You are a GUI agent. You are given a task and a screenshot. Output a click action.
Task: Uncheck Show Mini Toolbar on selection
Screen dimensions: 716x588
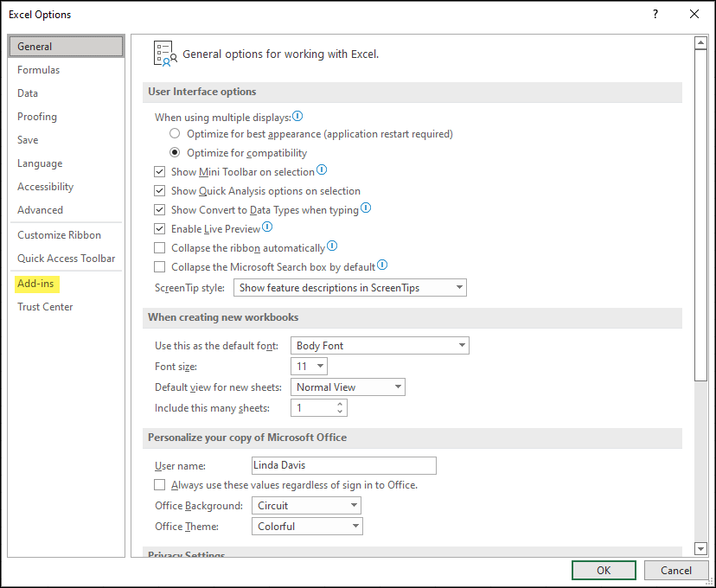pyautogui.click(x=159, y=172)
